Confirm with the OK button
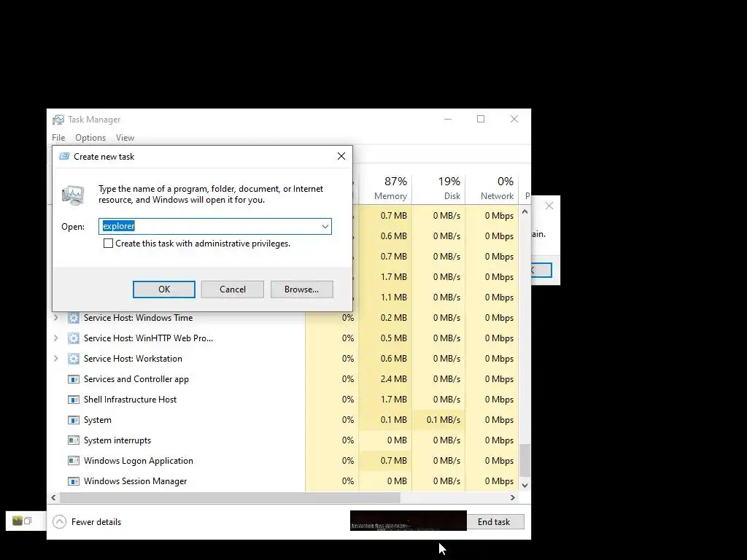747x560 pixels. click(x=164, y=289)
